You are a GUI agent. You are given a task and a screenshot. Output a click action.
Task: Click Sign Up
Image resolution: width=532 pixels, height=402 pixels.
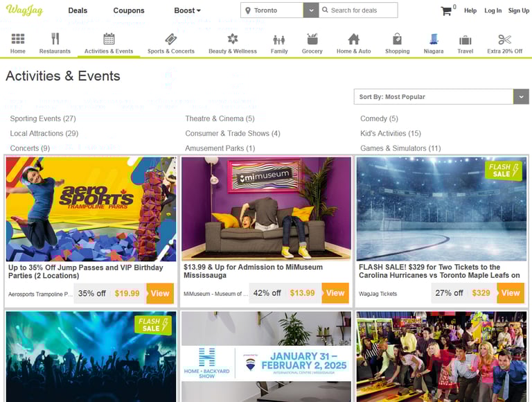pos(518,10)
